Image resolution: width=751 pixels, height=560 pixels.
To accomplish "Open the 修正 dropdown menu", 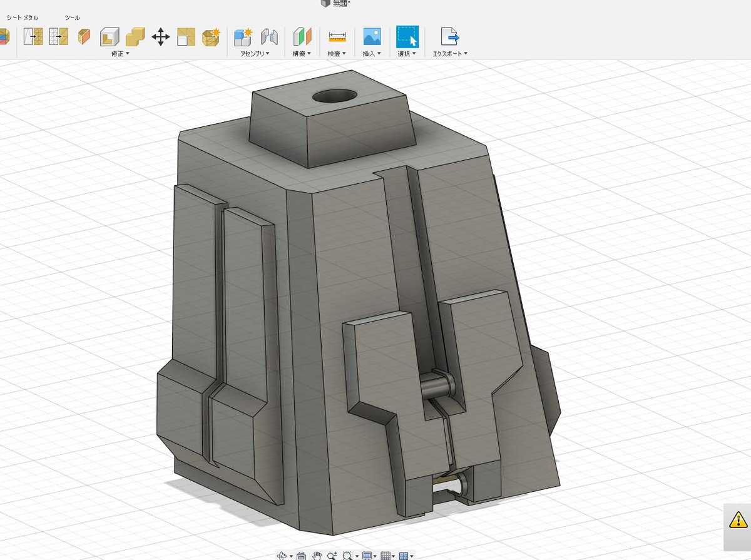I will (x=120, y=54).
